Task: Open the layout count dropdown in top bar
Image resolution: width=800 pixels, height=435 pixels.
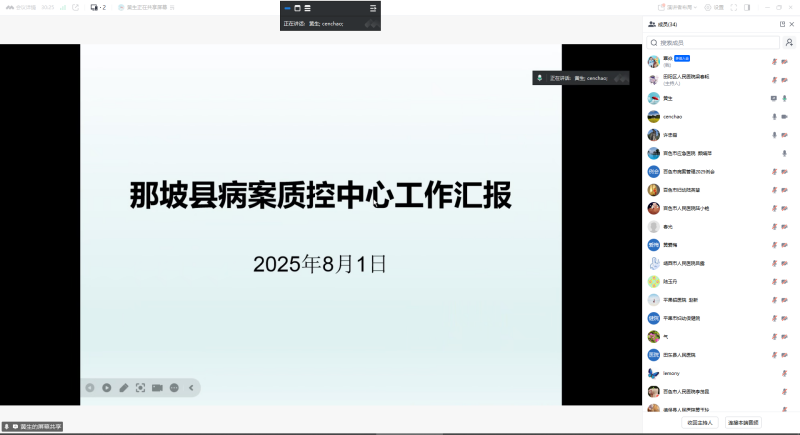Action: [98, 7]
